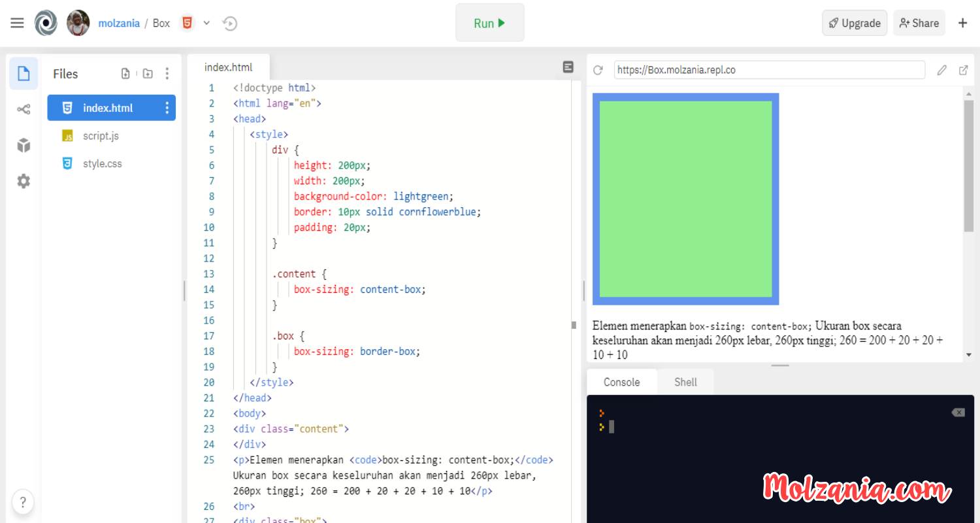Share this repl

coord(919,23)
